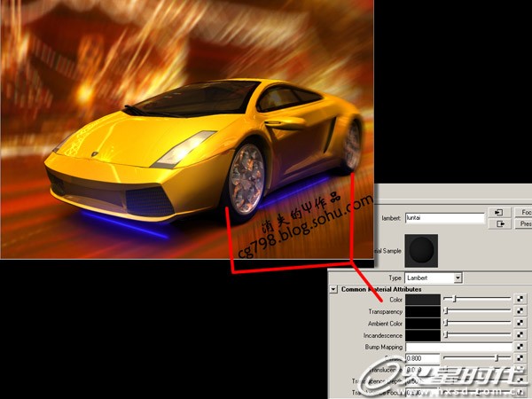Click the Presets button
Viewport: 532px width, 399px height.
tap(525, 225)
